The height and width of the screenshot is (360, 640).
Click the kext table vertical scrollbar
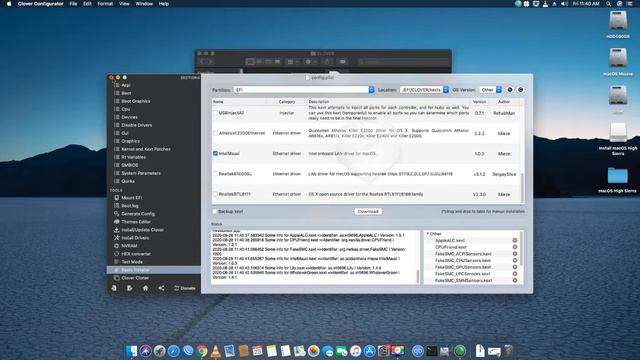coord(522,187)
